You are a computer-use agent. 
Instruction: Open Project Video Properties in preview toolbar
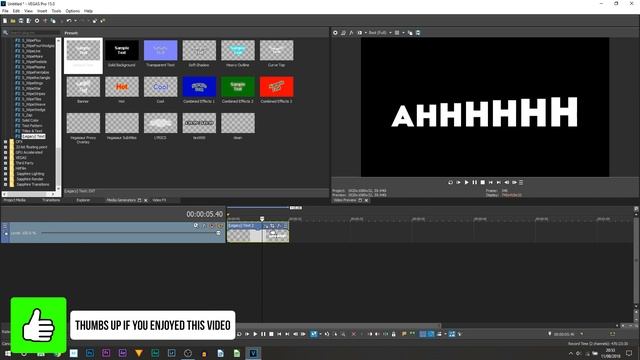[x=335, y=33]
